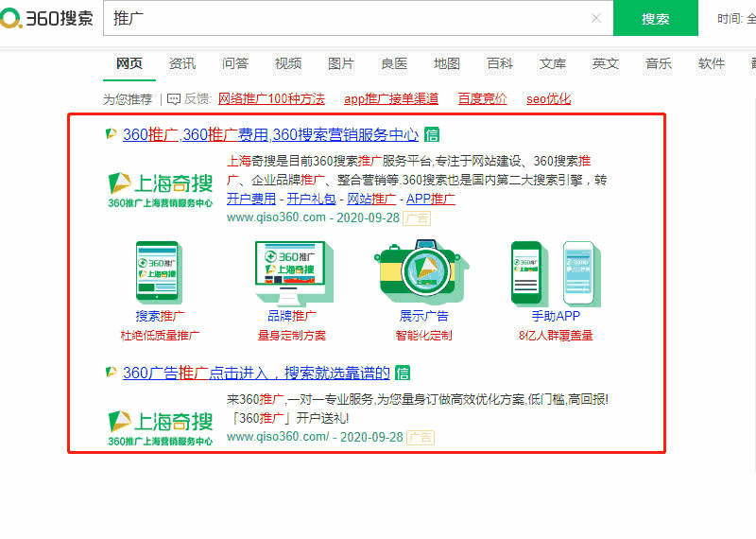Click the www.qiso360.com/ URL in the second result
Viewport: 756px width, 539px height.
coord(278,437)
